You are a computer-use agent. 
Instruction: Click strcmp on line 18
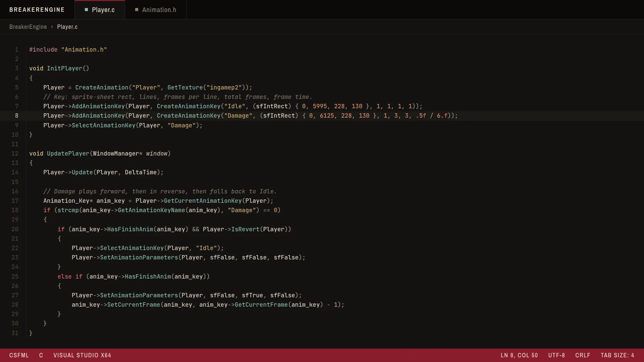click(68, 210)
